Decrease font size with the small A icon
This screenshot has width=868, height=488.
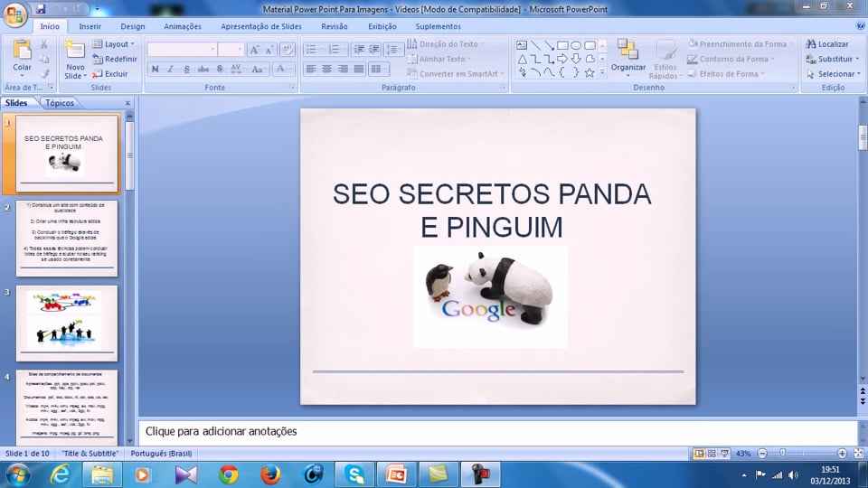tap(269, 50)
